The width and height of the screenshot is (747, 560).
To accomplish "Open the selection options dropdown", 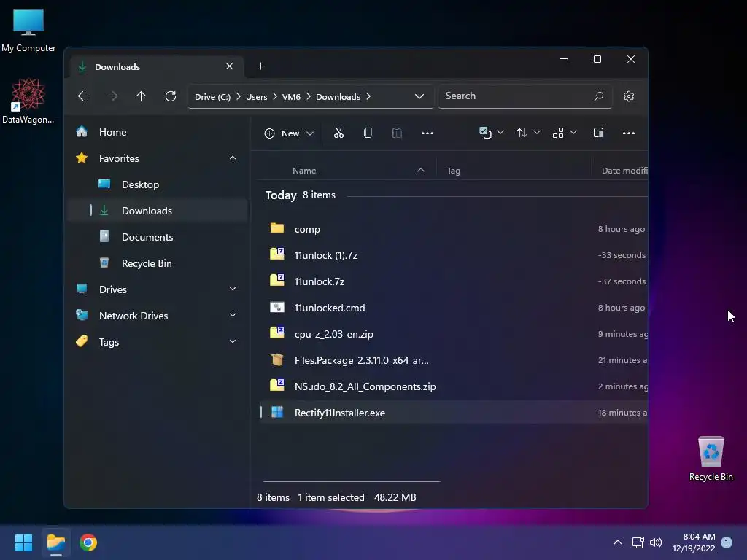I will [491, 133].
